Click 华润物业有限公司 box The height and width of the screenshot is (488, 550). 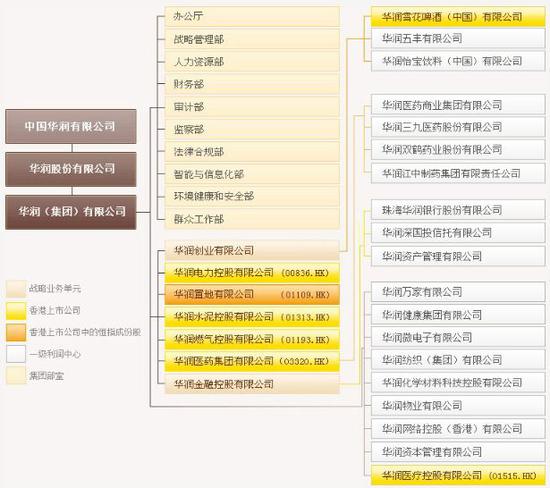[458, 406]
